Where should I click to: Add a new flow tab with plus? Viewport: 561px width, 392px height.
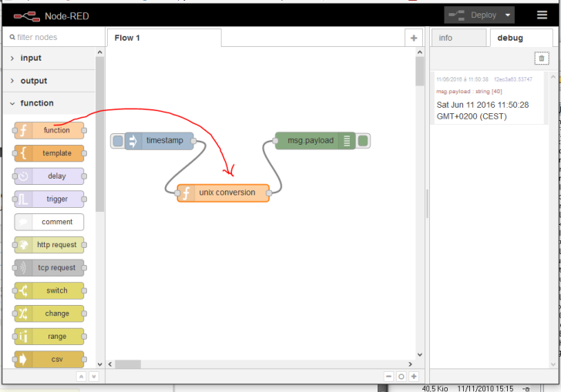click(414, 38)
